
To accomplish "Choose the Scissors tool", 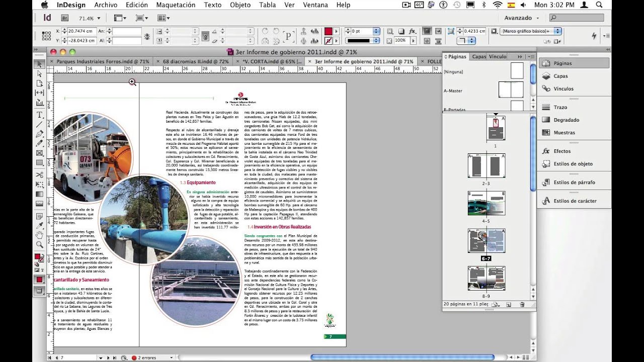I will (x=39, y=174).
